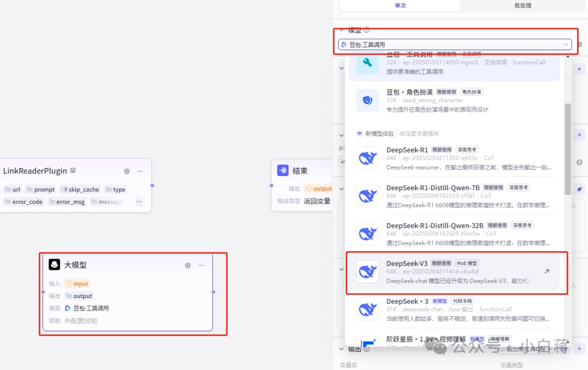The height and width of the screenshot is (370, 588).
Task: Open 大模型 node more options menu
Action: (201, 265)
